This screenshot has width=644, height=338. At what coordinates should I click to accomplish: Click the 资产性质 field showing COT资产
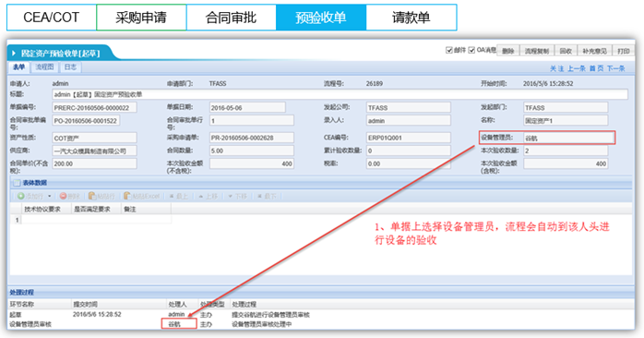(x=94, y=138)
